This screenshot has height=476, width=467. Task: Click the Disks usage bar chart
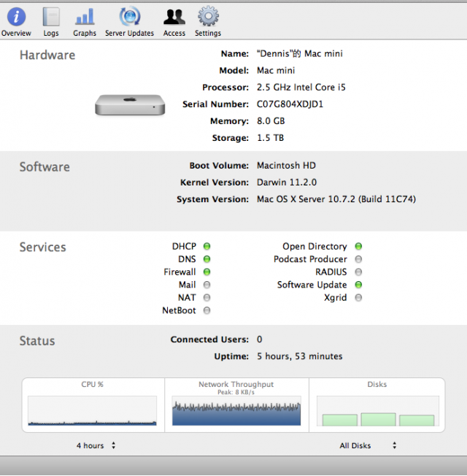pyautogui.click(x=378, y=410)
